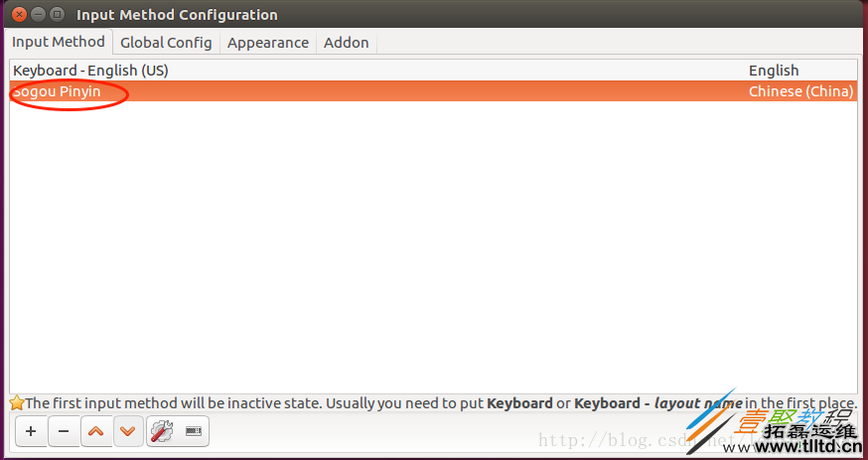Remove the selected input method with minus button
The image size is (868, 460).
coord(64,431)
